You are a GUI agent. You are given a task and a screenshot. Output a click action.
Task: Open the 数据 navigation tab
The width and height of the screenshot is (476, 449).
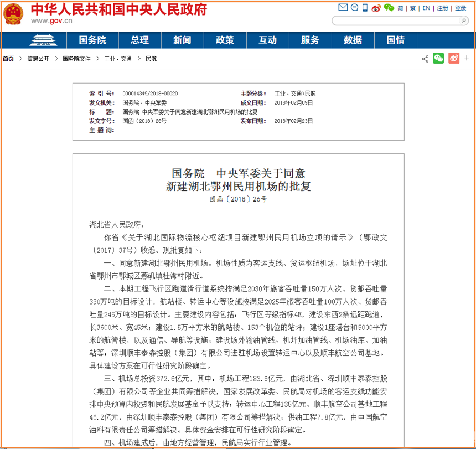pos(353,40)
